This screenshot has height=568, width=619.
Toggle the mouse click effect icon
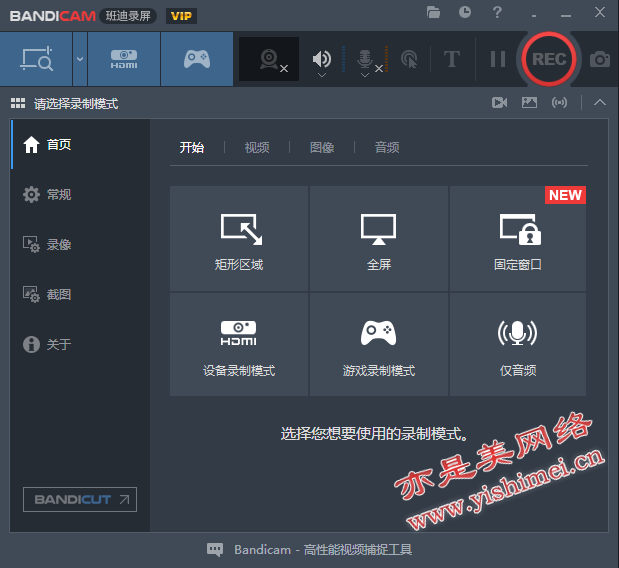(409, 59)
